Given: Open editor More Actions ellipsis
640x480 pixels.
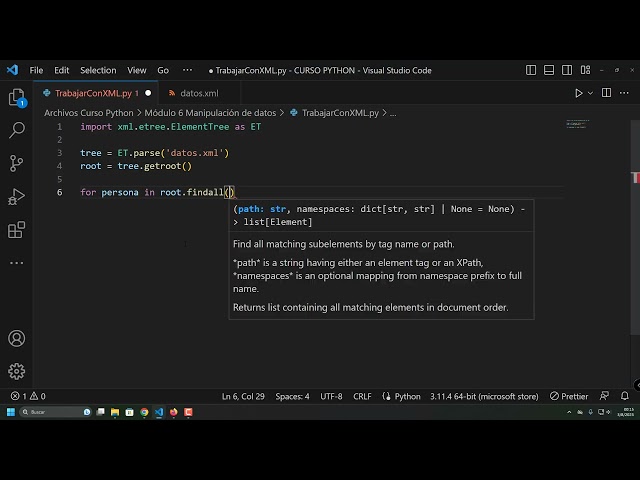Looking at the screenshot, I should 624,93.
